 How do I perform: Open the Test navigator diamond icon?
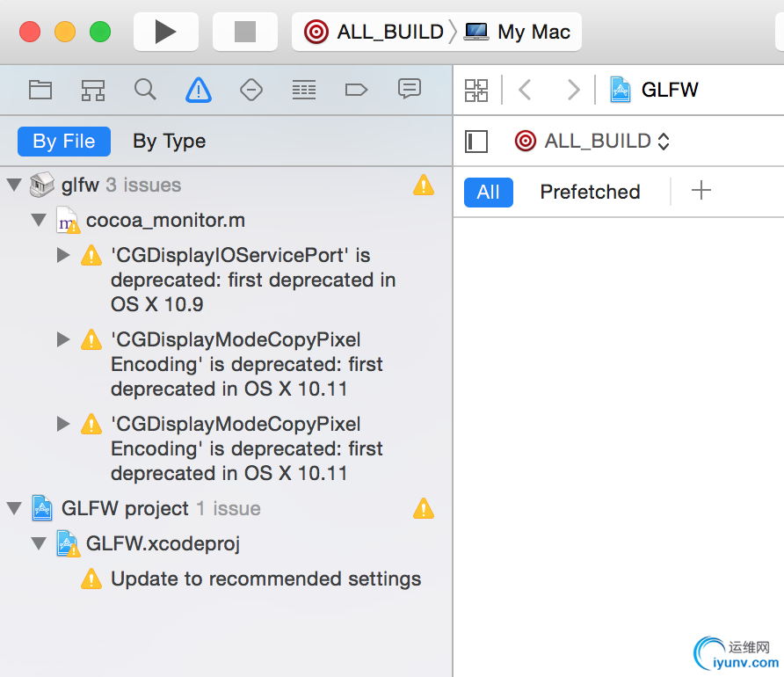coord(251,89)
